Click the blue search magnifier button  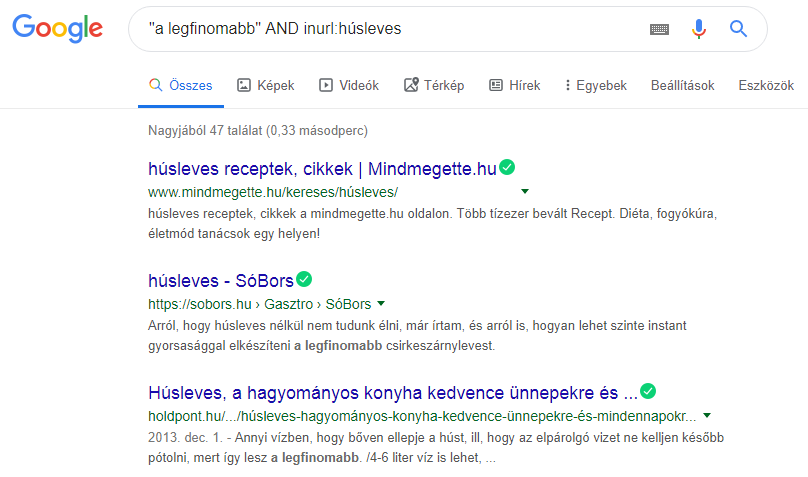click(738, 29)
